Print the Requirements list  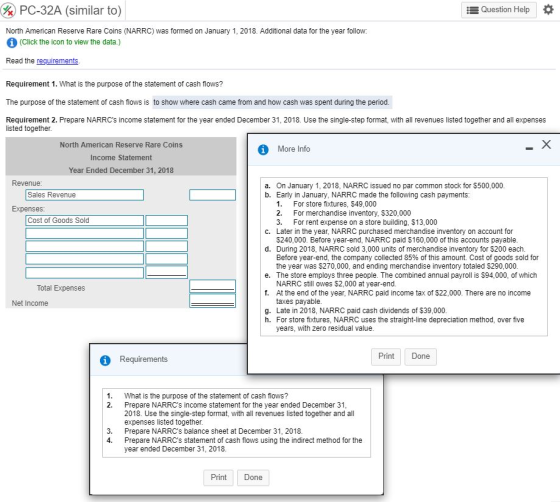click(x=218, y=477)
